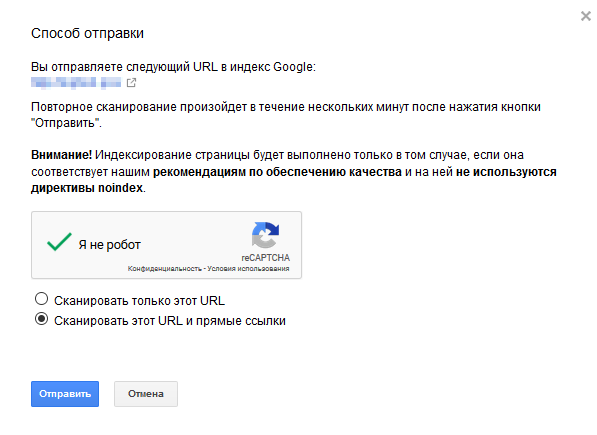Click the reCAPTCHA logo icon
Screen dimensions: 597x435
tap(265, 235)
